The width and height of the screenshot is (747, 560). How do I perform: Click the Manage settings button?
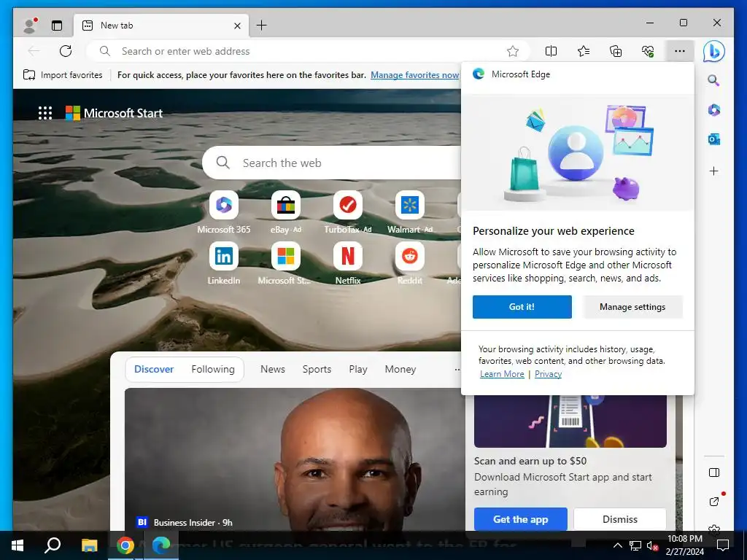pos(632,307)
